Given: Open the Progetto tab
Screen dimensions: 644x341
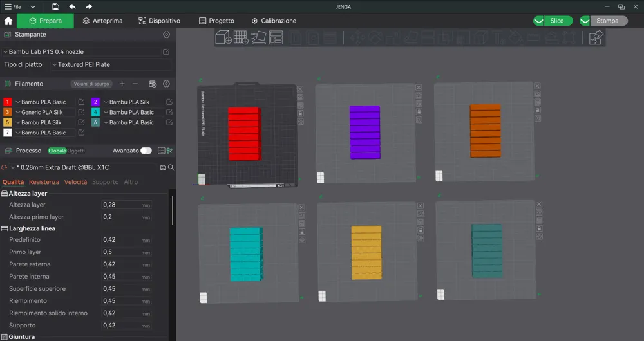Looking at the screenshot, I should coord(216,21).
